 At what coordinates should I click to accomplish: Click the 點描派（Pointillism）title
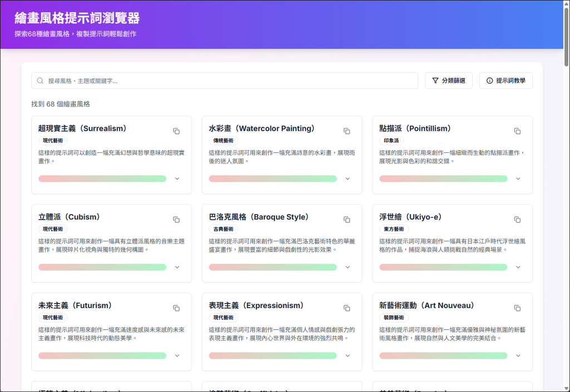click(x=415, y=128)
